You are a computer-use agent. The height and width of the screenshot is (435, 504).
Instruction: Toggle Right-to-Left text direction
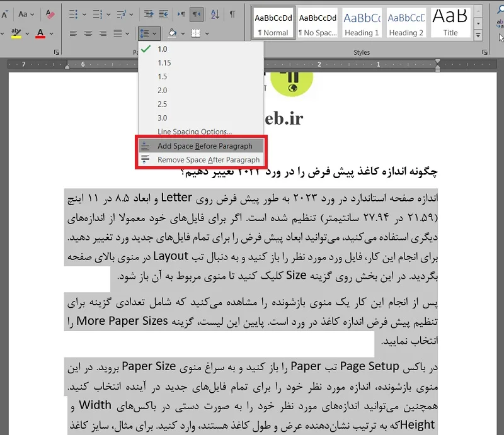pos(197,14)
